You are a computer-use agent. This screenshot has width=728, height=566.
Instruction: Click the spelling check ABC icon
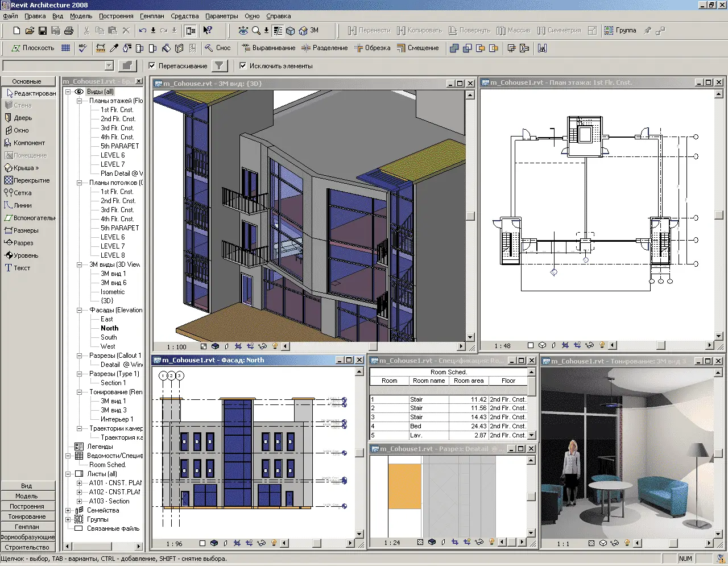[x=83, y=48]
